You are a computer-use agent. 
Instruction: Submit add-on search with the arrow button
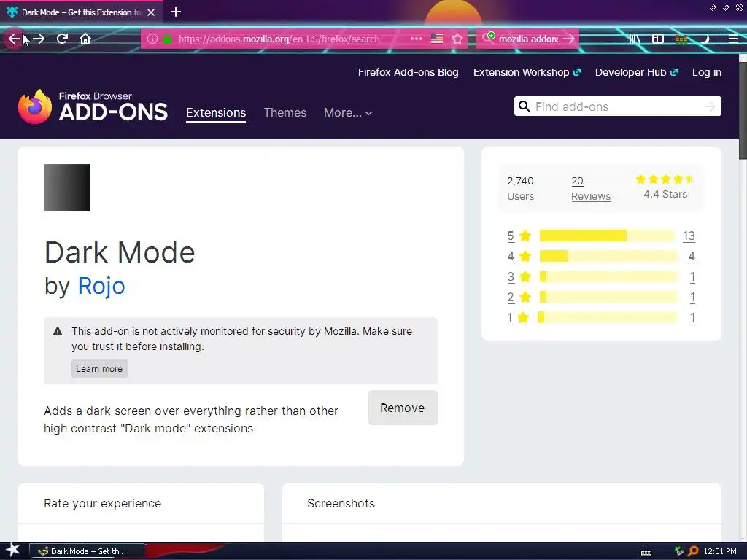709,106
